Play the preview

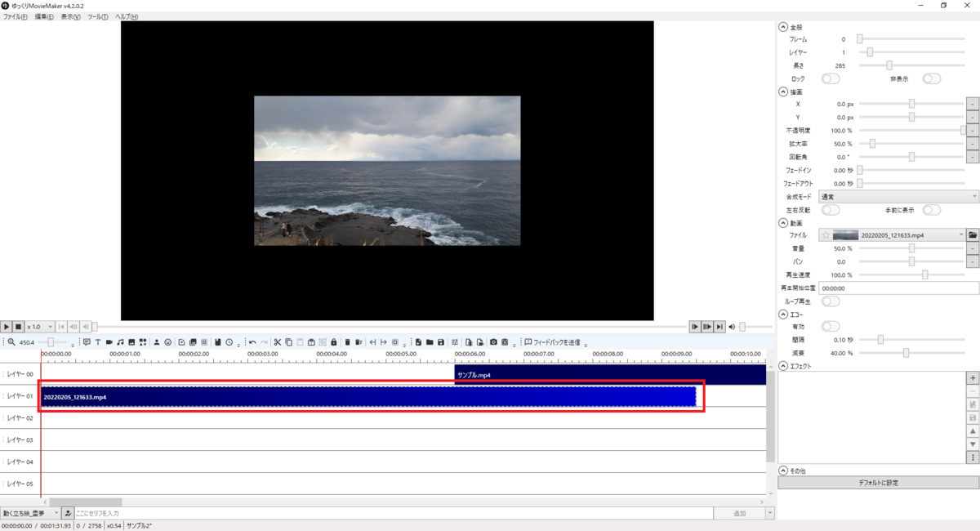pos(6,327)
